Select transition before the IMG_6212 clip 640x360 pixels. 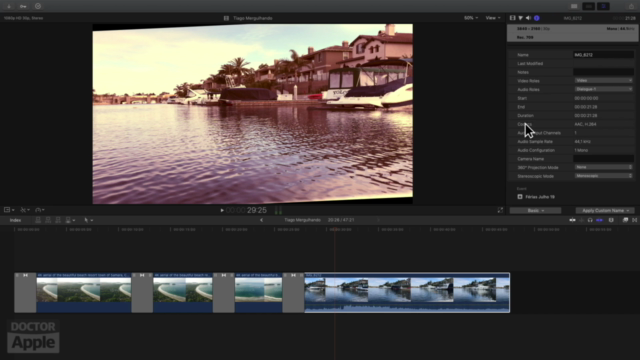pos(293,293)
